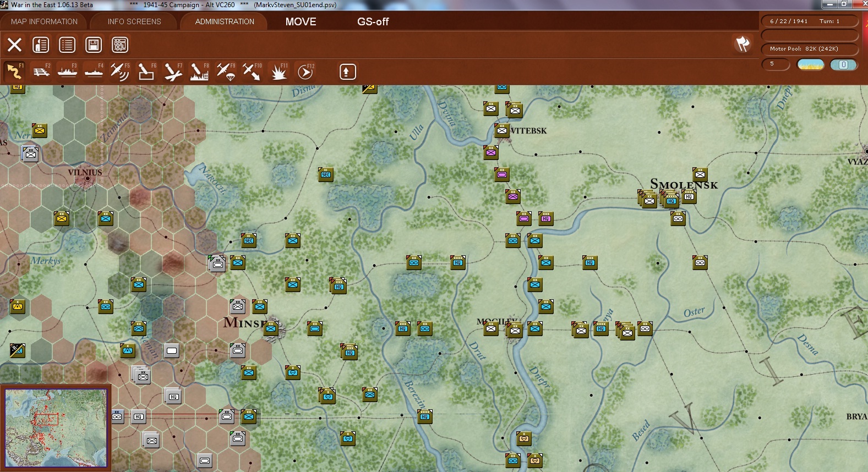Click the MOVE mode label
This screenshot has height=472, width=868.
tap(301, 21)
